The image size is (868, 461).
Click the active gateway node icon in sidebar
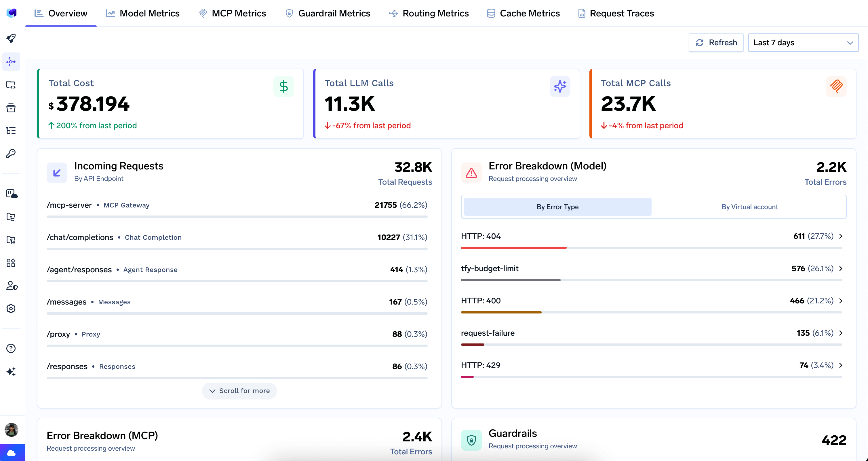tap(11, 62)
